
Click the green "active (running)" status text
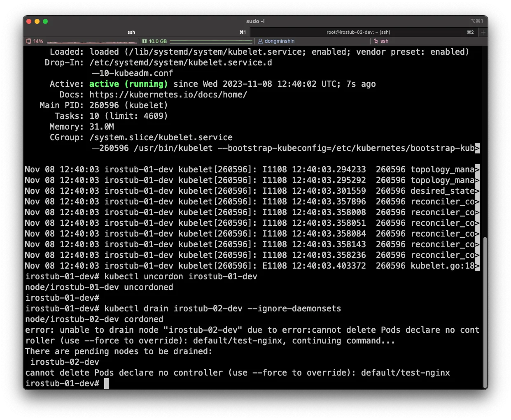(128, 84)
